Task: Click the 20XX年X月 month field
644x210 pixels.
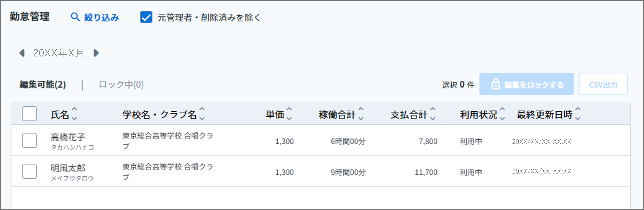Action: 59,53
